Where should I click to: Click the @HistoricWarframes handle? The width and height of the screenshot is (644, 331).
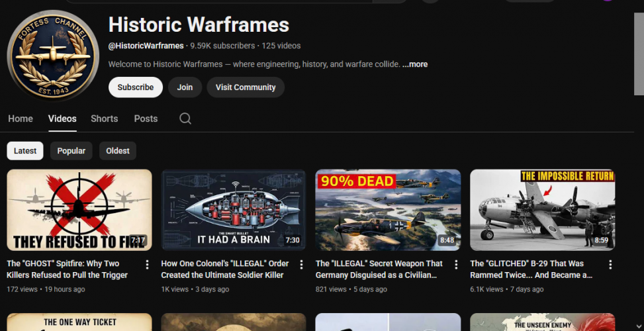146,46
